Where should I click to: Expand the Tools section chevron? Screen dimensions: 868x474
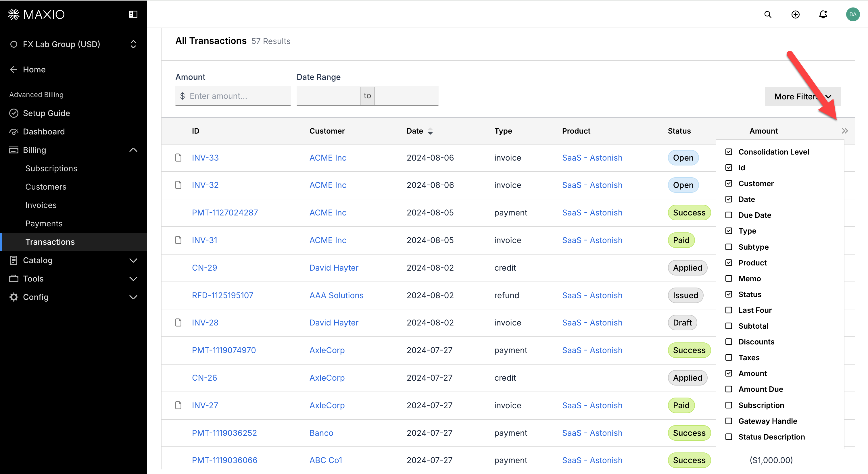(133, 279)
